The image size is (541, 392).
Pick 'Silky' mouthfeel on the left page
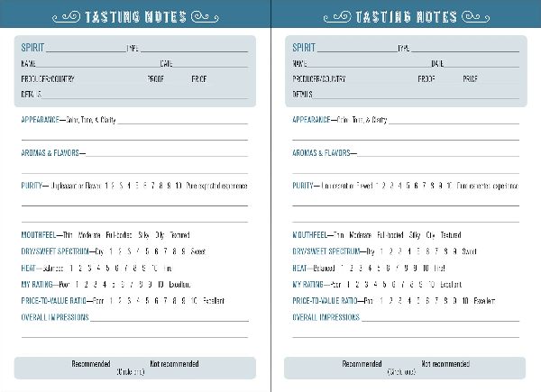pyautogui.click(x=142, y=235)
